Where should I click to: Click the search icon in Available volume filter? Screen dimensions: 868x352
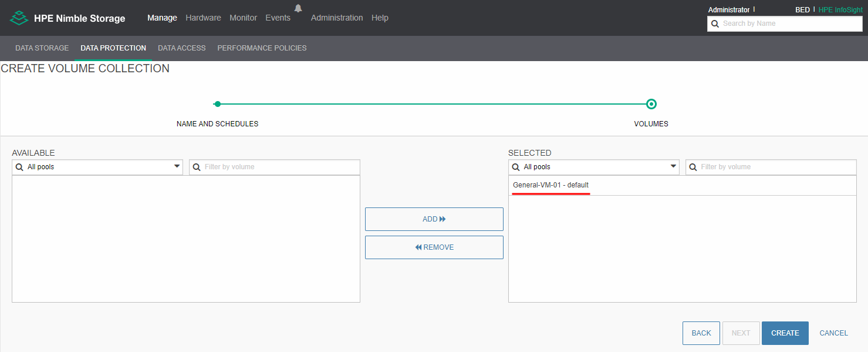coord(197,167)
